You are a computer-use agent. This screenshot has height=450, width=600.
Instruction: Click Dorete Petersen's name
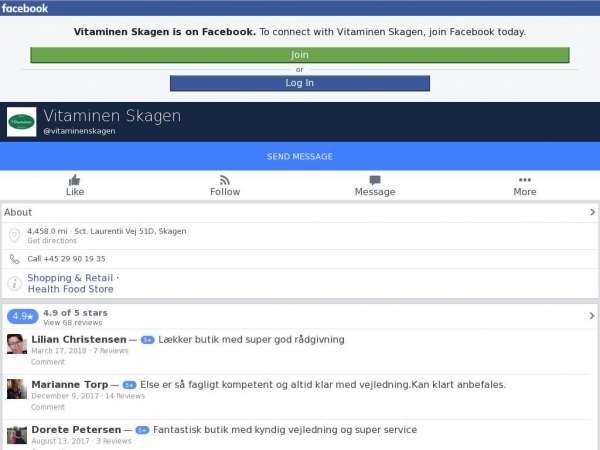76,430
